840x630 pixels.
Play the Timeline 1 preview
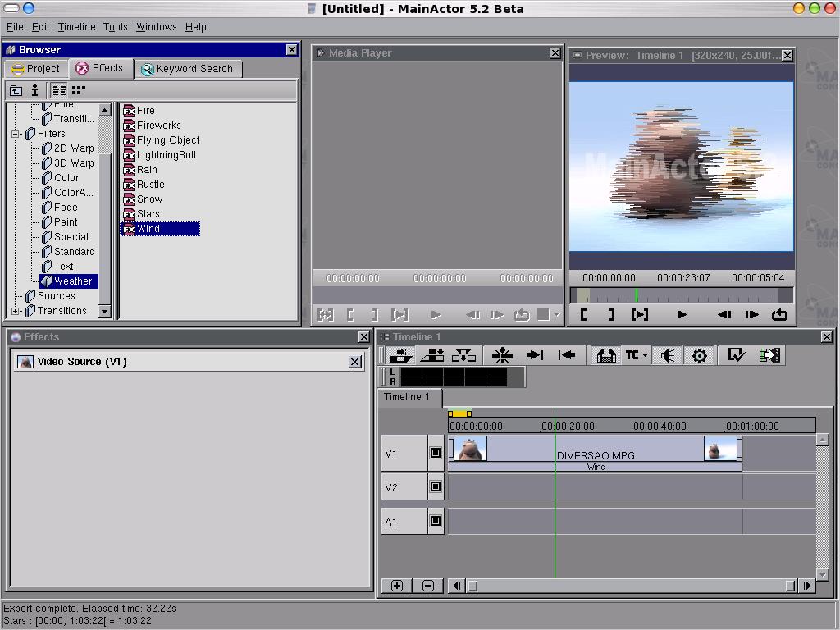681,314
